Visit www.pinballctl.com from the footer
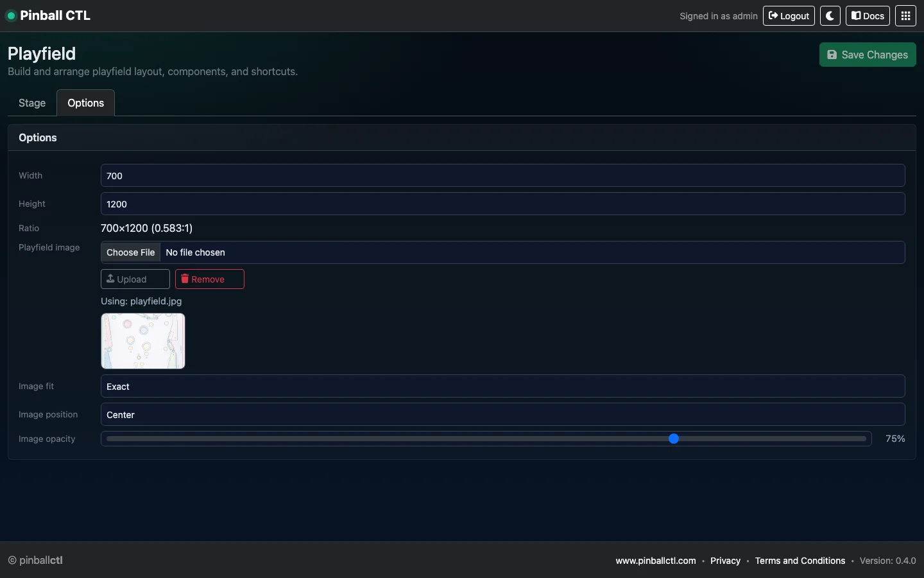The width and height of the screenshot is (924, 578). 655,561
